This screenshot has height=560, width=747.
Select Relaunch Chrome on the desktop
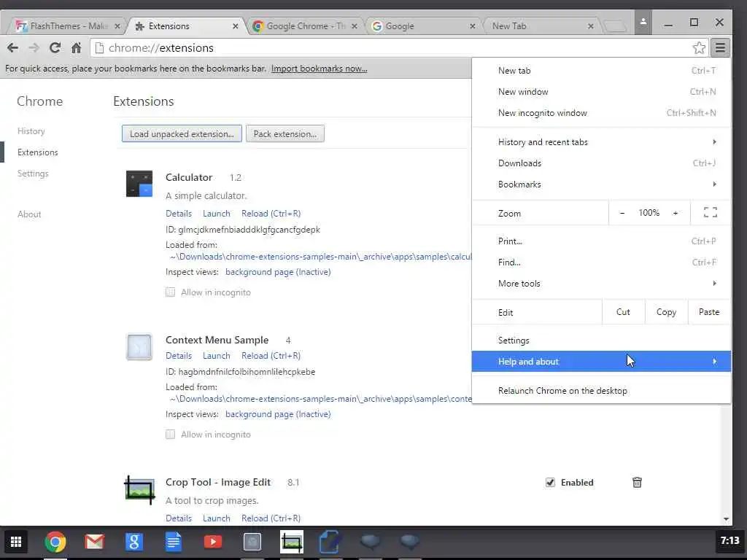pos(601,391)
